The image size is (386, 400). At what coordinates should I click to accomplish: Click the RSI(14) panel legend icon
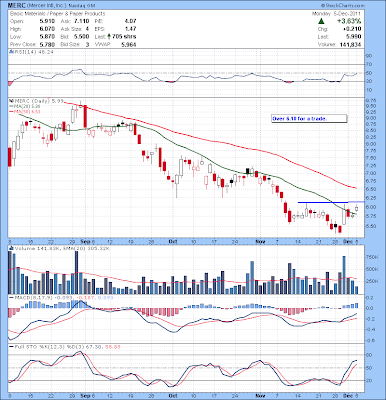(x=10, y=52)
